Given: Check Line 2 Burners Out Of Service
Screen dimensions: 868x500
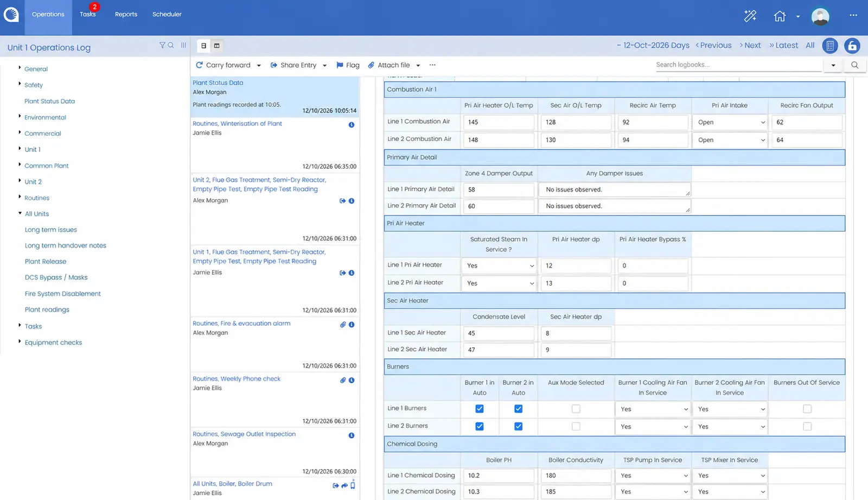Looking at the screenshot, I should 807,426.
